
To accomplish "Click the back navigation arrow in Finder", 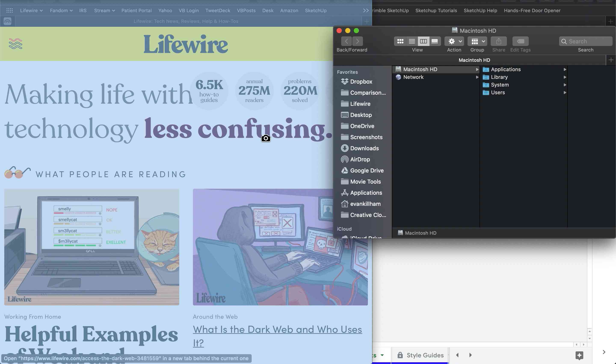I will pos(346,41).
